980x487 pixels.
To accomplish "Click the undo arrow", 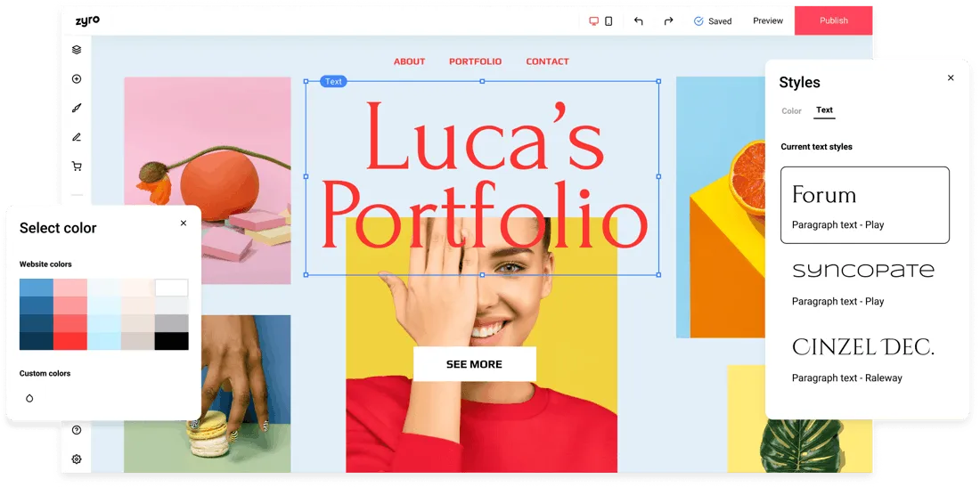I will 638,21.
